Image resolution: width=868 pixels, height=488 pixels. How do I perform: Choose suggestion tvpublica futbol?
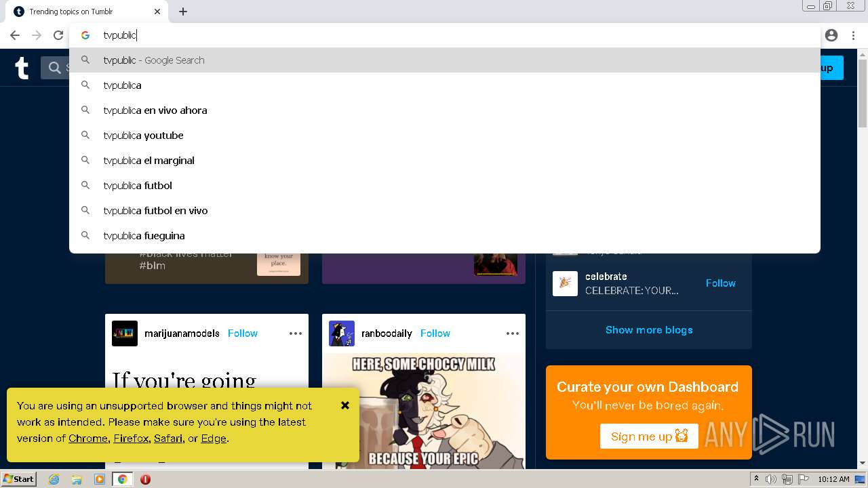pyautogui.click(x=445, y=186)
